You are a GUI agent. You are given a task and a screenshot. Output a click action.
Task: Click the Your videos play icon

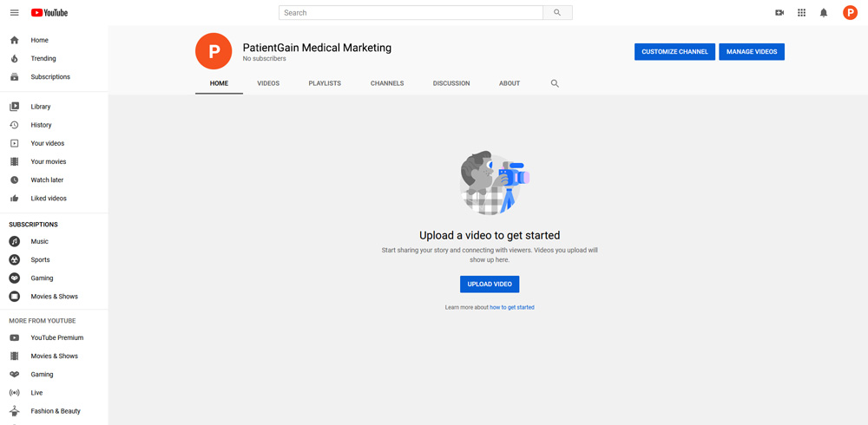coord(15,143)
